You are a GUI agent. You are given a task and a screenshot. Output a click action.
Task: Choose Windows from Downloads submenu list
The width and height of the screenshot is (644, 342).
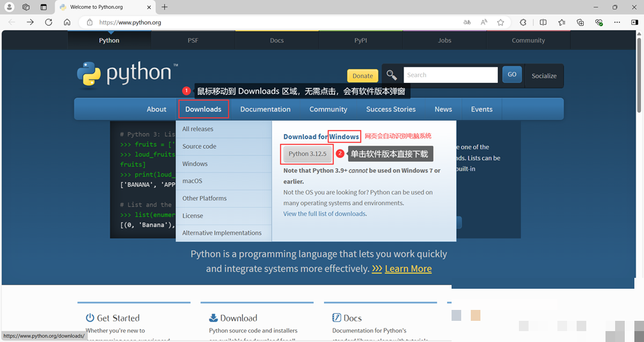coord(224,164)
